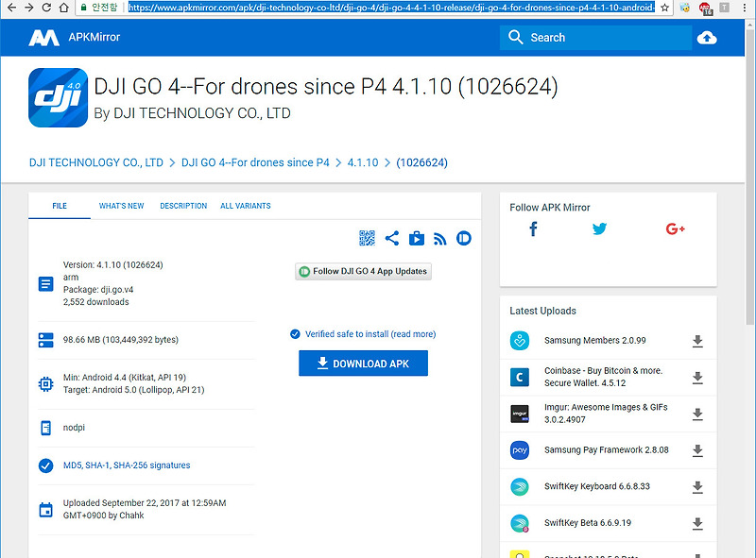Click "98.66 MB (103,449,392 bytes)" text
Screen dimensions: 756x558
121,340
